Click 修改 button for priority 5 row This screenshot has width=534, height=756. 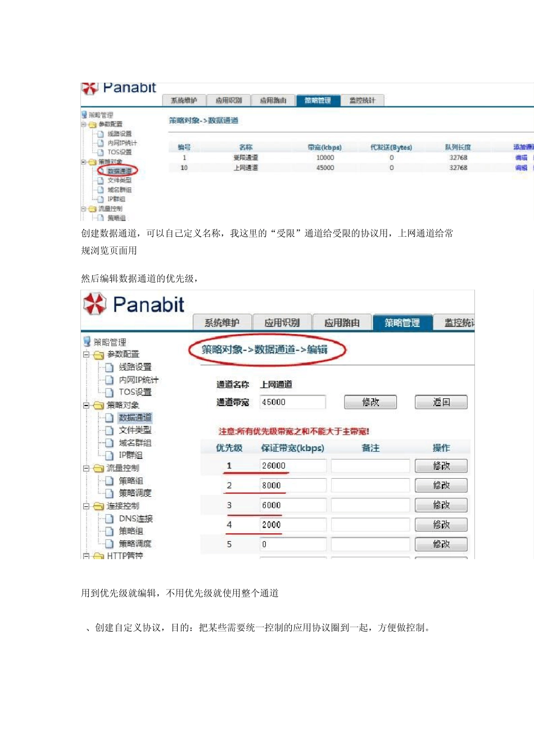click(x=441, y=544)
